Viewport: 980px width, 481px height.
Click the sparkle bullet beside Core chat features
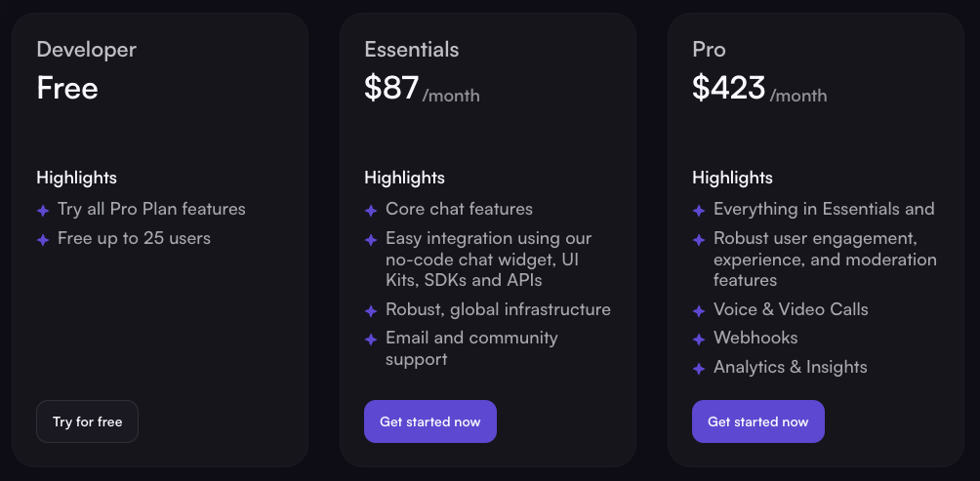371,211
